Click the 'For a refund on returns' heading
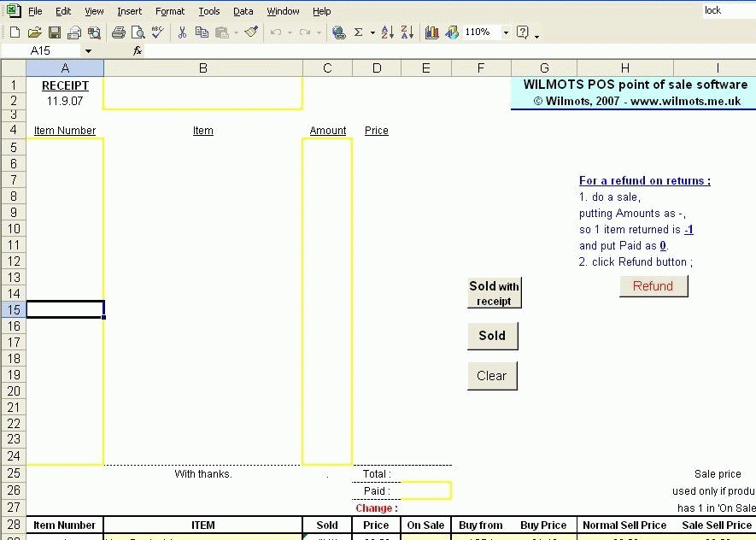756x540 pixels. [645, 181]
